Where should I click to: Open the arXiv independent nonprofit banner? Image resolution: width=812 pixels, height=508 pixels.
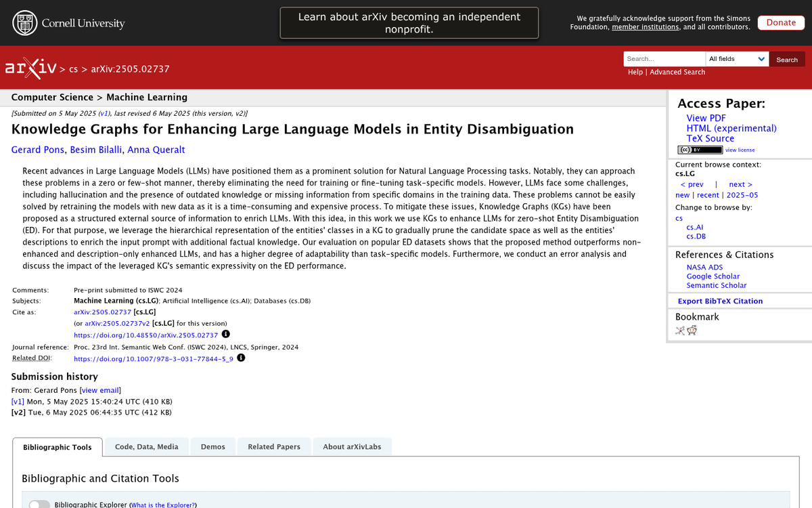(409, 23)
